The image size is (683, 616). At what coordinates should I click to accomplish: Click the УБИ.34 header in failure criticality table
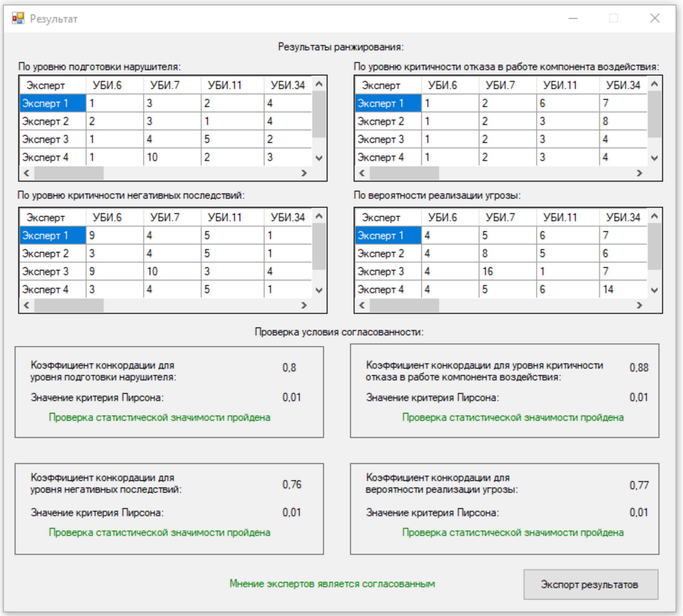coord(622,85)
